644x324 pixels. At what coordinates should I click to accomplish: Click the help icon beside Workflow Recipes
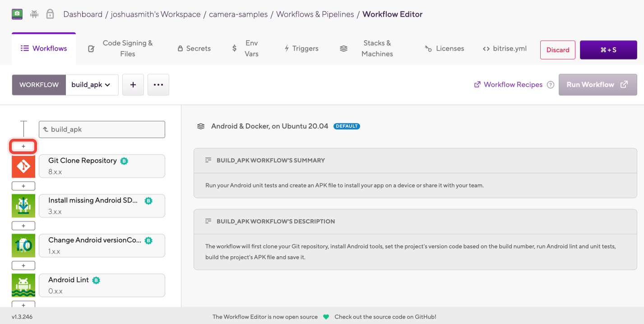click(550, 85)
